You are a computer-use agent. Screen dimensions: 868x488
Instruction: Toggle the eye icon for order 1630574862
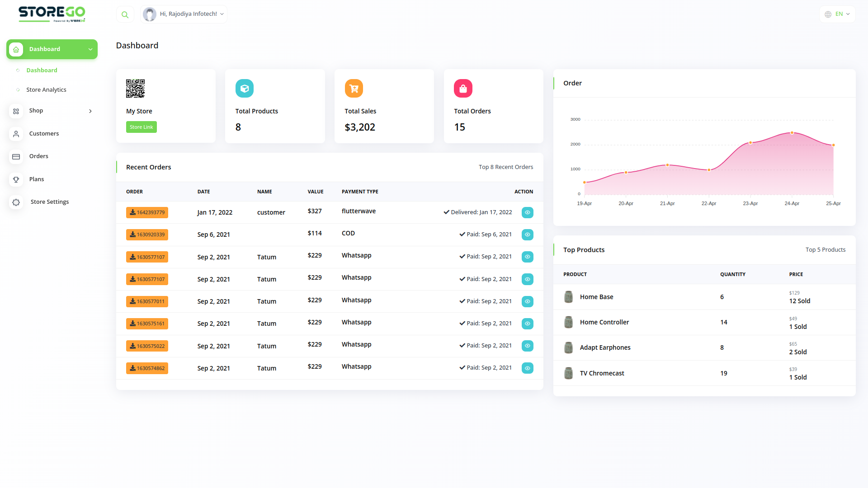click(527, 368)
